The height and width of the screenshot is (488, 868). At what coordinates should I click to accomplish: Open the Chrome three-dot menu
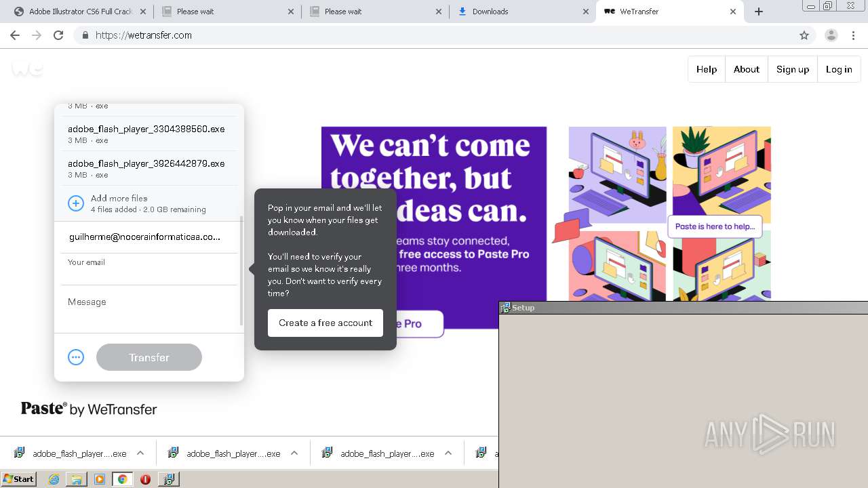point(853,35)
